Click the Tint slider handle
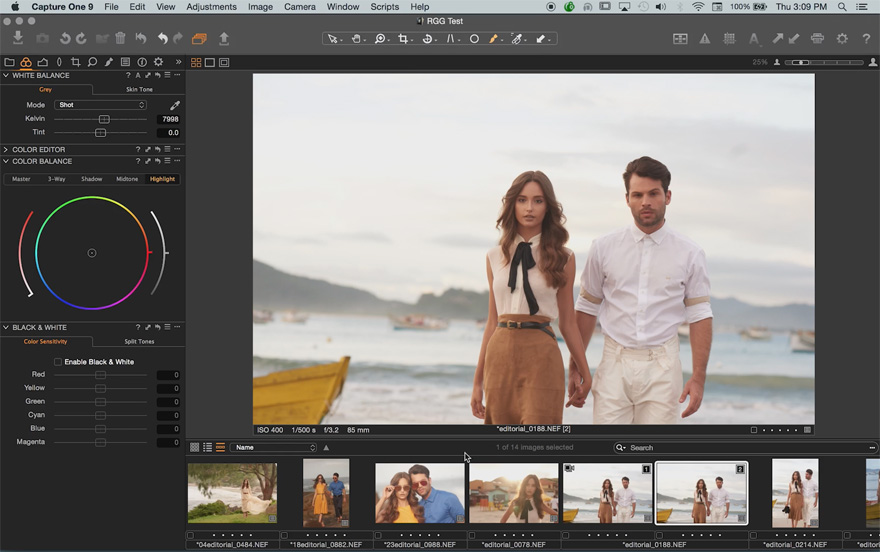The image size is (880, 552). coord(100,132)
